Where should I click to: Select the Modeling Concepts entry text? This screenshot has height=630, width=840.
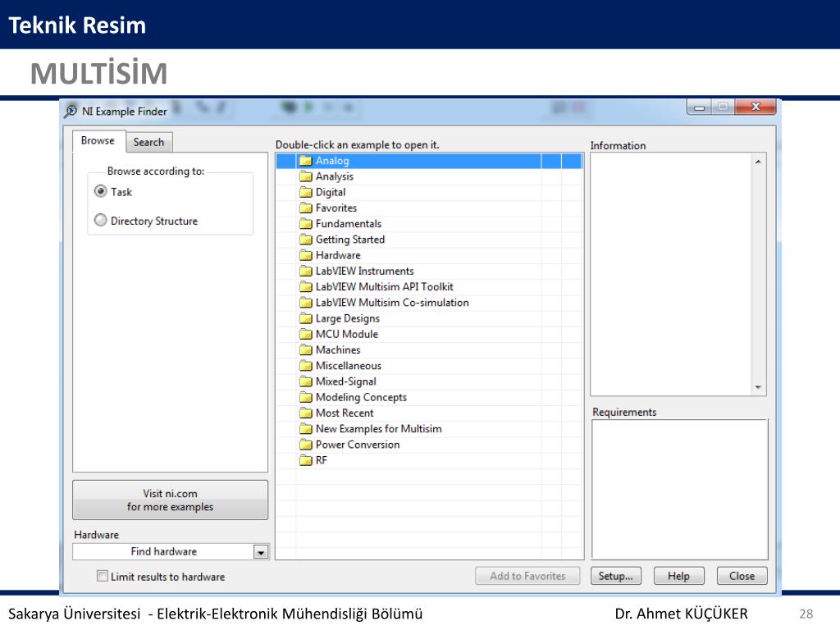pos(361,398)
